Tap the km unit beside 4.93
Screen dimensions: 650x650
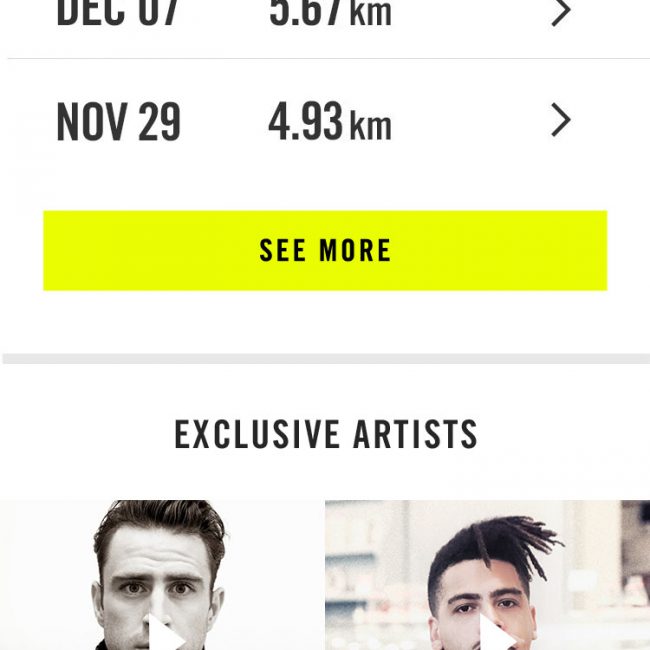click(x=370, y=126)
